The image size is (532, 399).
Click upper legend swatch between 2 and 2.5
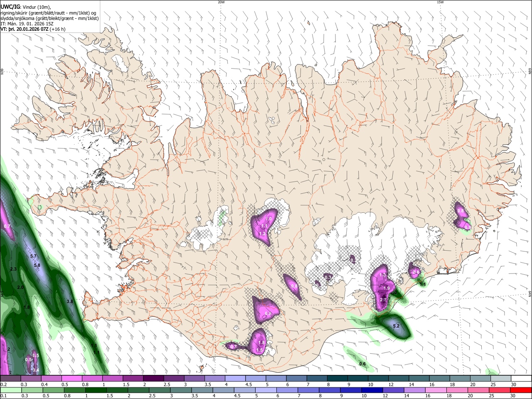153,378
